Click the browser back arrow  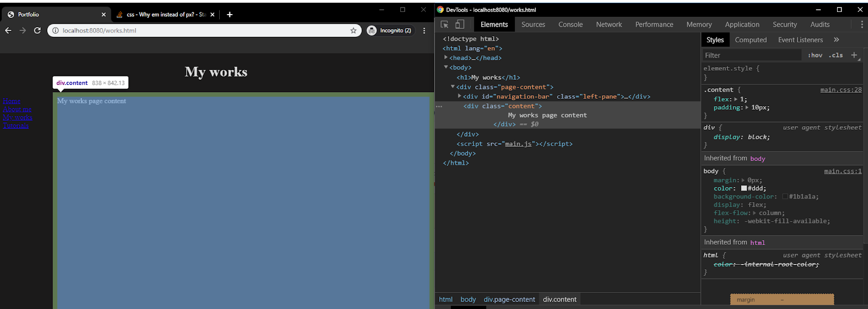[x=8, y=30]
